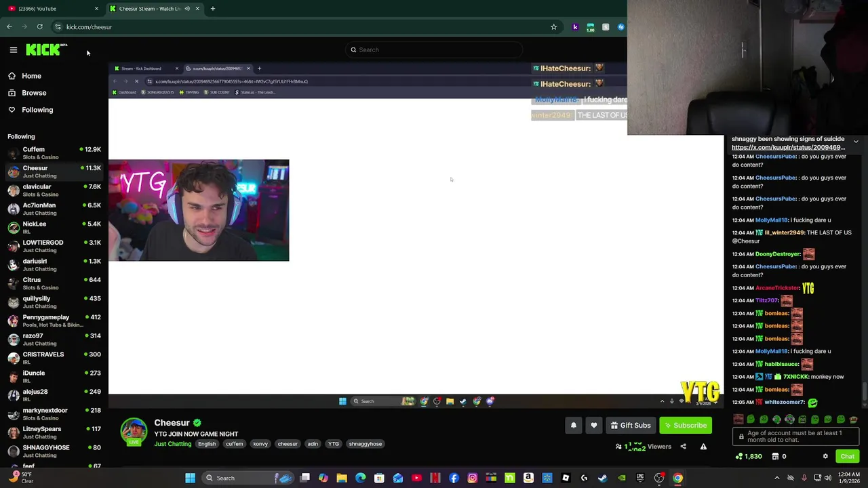Viewport: 868px width, 488px height.
Task: Open Cuffem channel in Following list
Action: pos(54,153)
